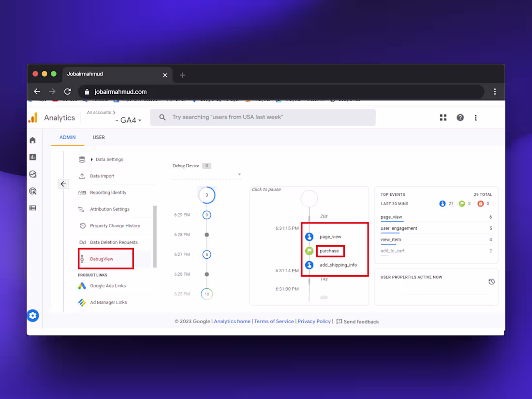Select the Library icon at the rail bottom
The height and width of the screenshot is (399, 532).
[32, 207]
